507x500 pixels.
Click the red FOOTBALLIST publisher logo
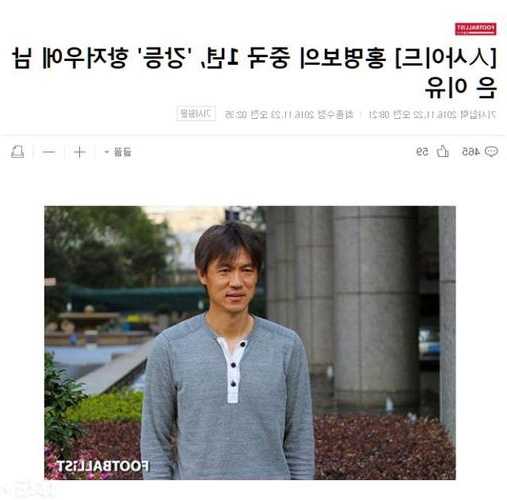coord(476,29)
